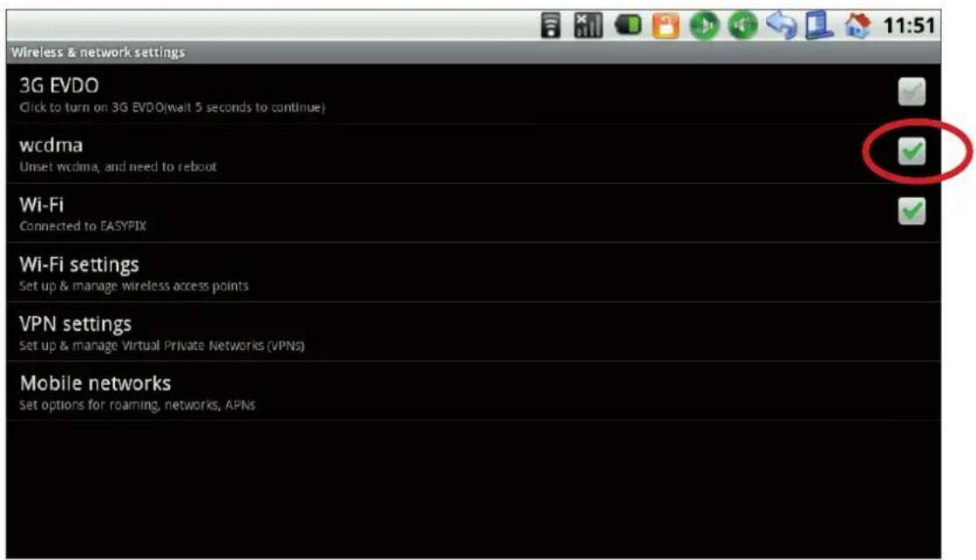Tap the 11:51 clock in status bar
The width and height of the screenshot is (976, 560).
click(909, 26)
